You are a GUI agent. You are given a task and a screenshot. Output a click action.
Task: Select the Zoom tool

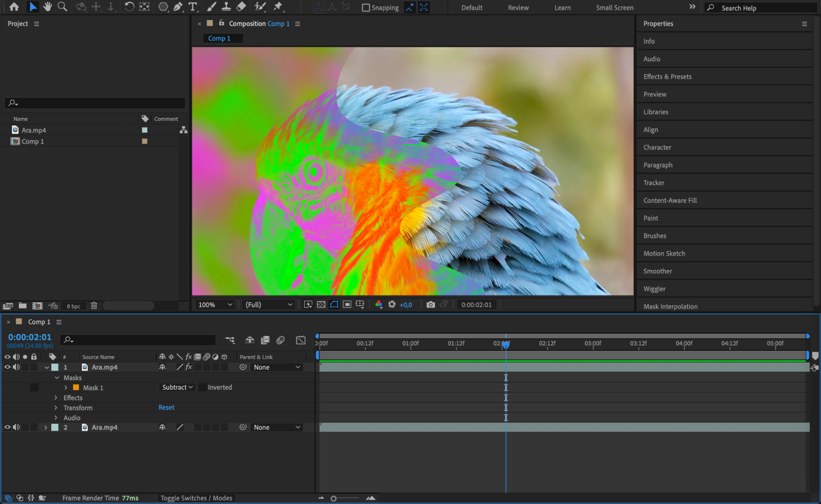[62, 7]
